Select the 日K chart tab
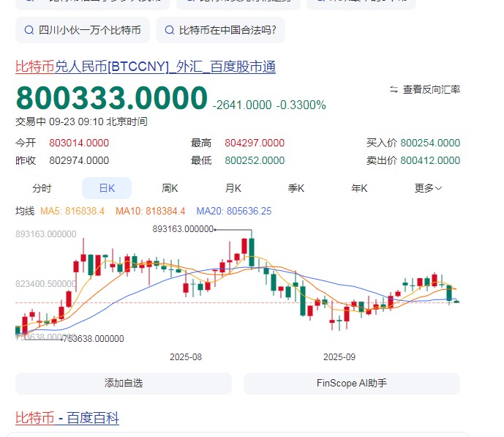 [x=107, y=188]
